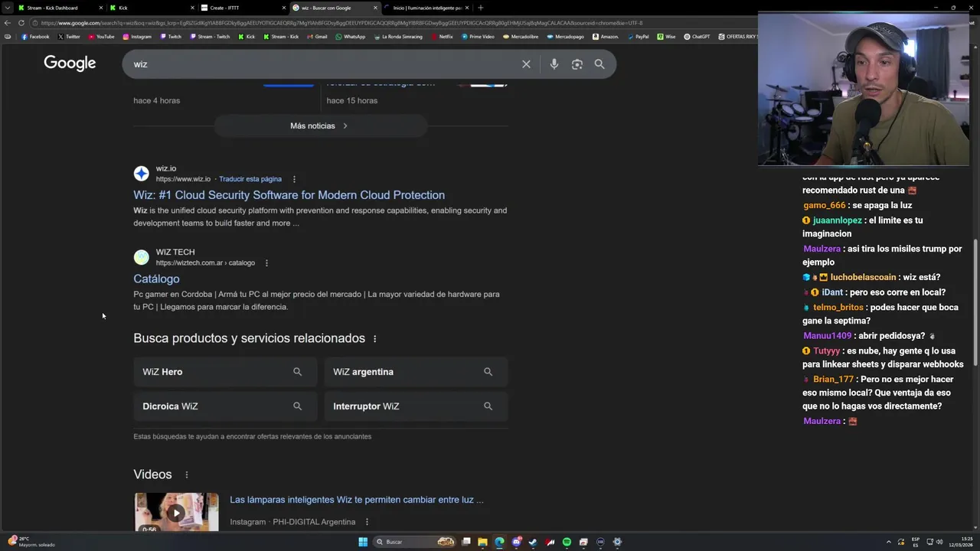The width and height of the screenshot is (980, 551).
Task: Show hidden system tray icons
Action: [x=889, y=542]
